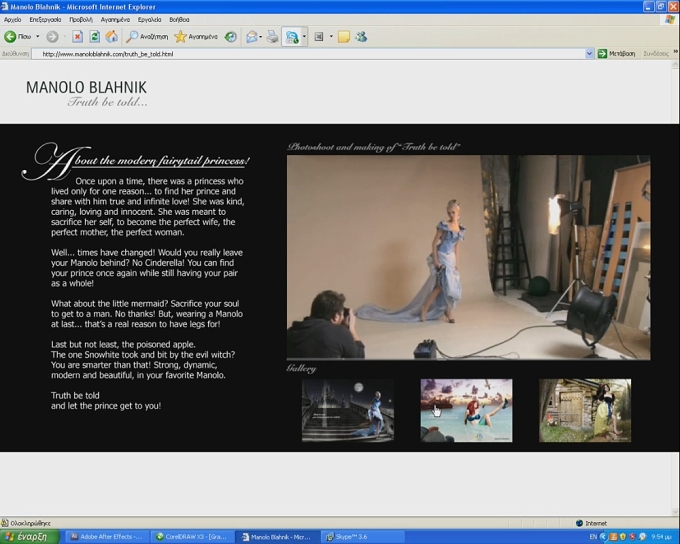Viewport: 680px width, 544px height.
Task: Open the little mermaid gallery thumbnail
Action: click(x=467, y=410)
